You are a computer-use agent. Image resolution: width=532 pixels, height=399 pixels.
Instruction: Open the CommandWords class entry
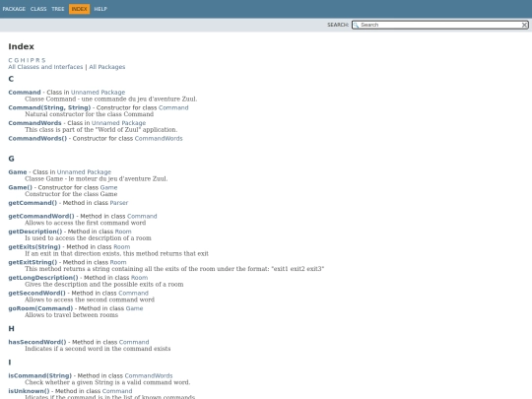point(34,123)
